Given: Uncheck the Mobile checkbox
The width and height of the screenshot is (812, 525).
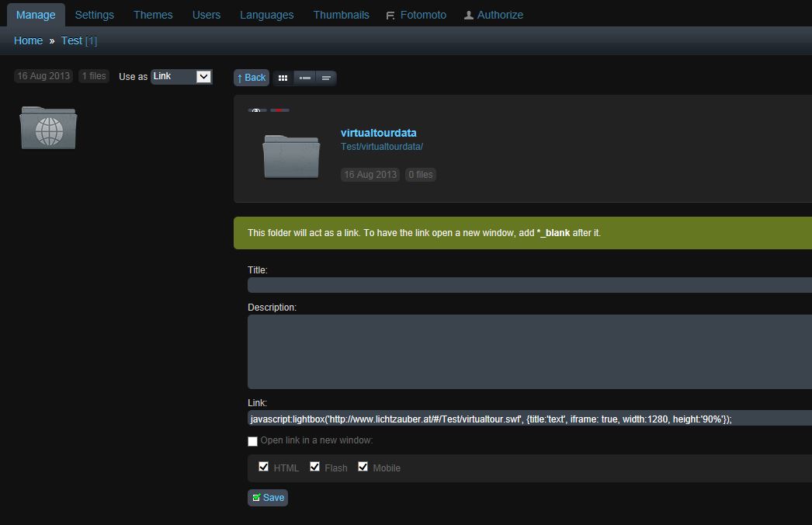Looking at the screenshot, I should point(363,467).
